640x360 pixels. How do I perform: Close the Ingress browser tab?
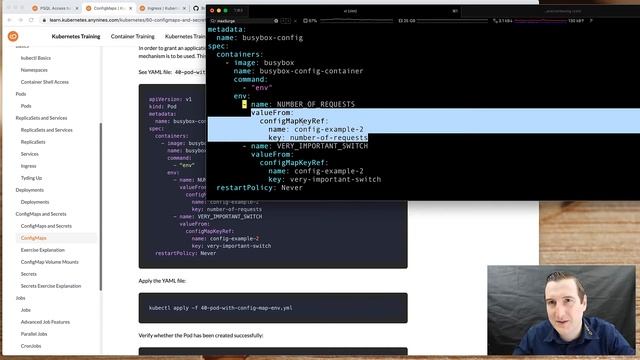(184, 8)
